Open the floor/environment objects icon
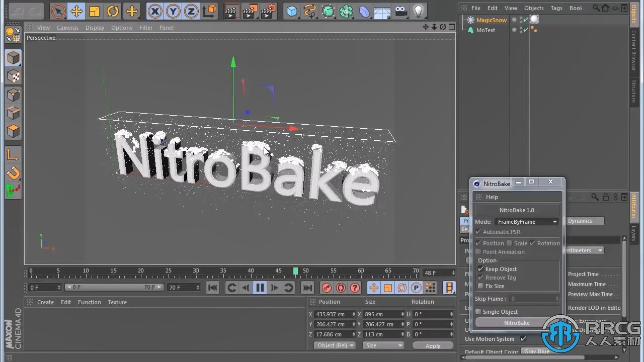 [x=382, y=11]
